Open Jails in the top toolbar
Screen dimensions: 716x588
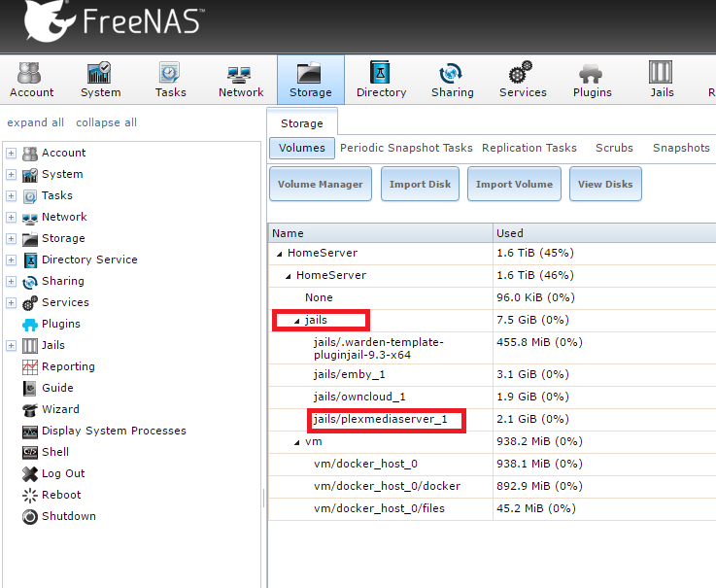click(x=662, y=80)
